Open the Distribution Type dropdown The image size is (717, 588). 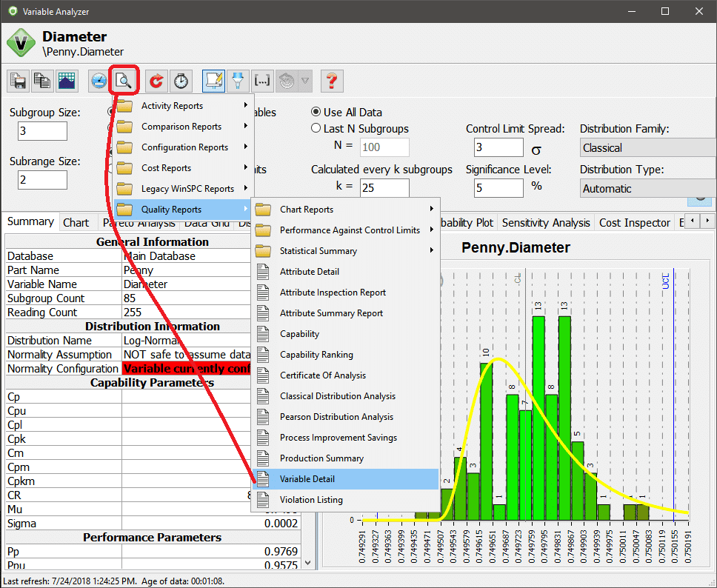[647, 189]
